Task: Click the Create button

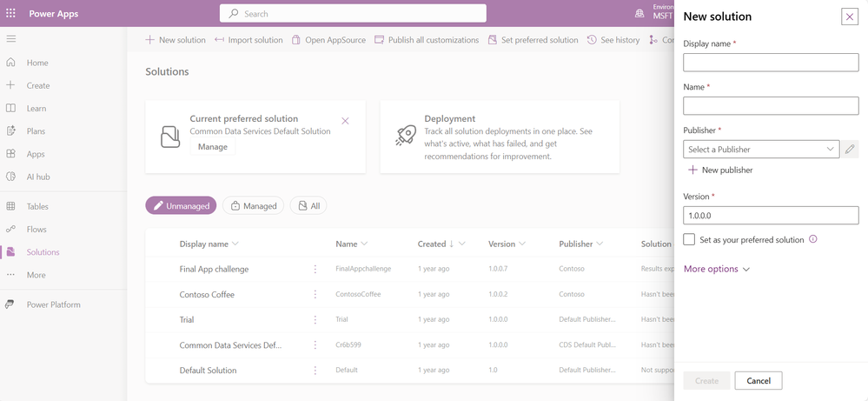Action: pyautogui.click(x=706, y=380)
